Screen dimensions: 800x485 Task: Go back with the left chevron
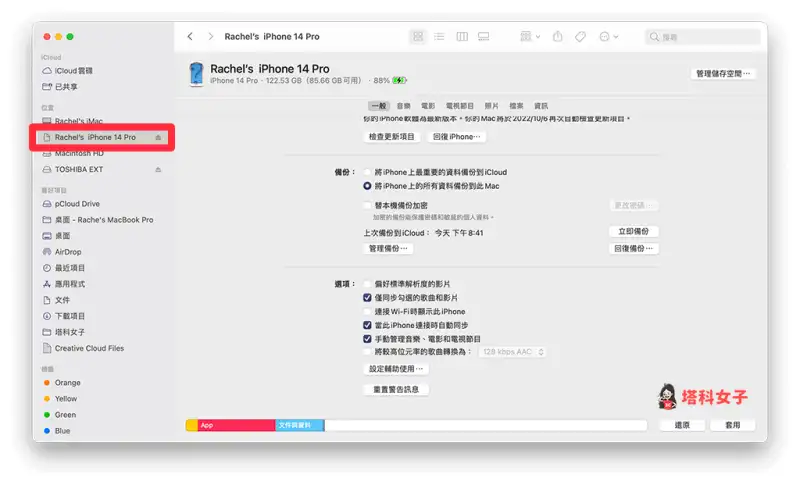click(190, 37)
